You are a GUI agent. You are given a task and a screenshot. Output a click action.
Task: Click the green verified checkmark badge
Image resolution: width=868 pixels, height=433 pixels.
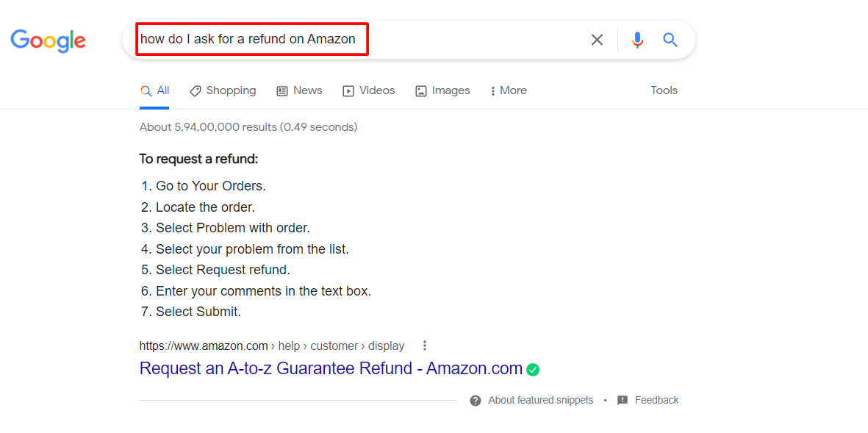(533, 370)
